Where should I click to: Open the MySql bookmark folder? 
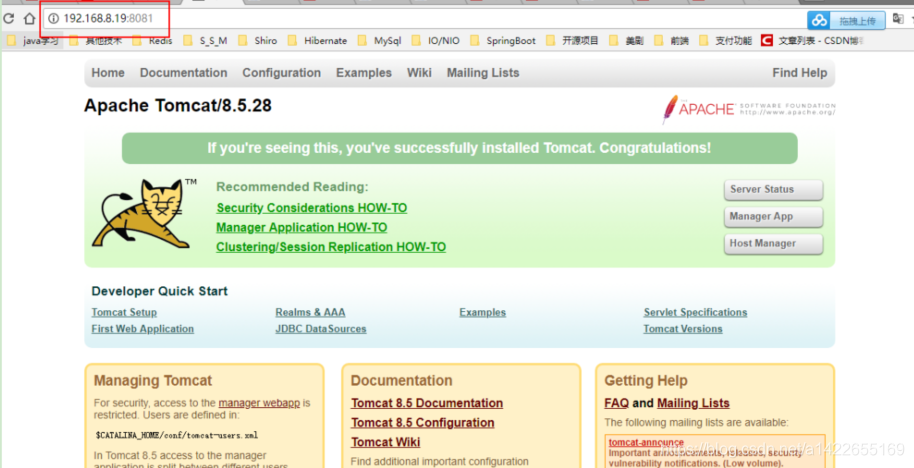click(379, 41)
